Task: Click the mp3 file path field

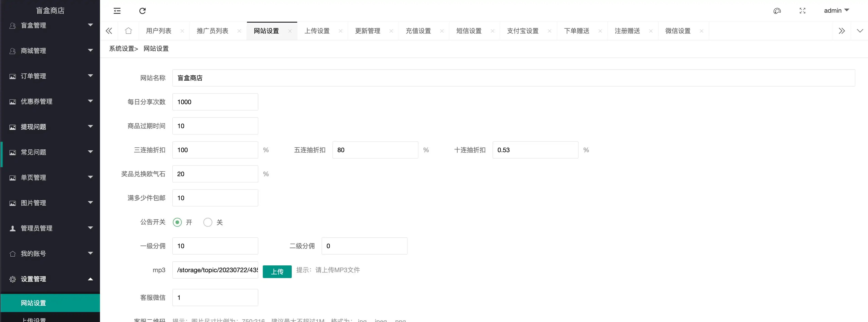Action: point(215,270)
